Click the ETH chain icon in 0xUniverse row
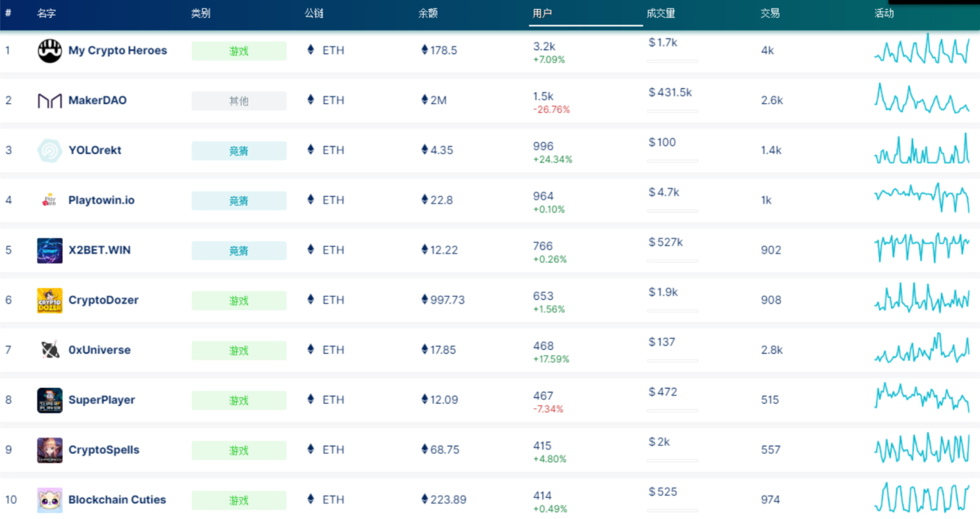 click(311, 349)
